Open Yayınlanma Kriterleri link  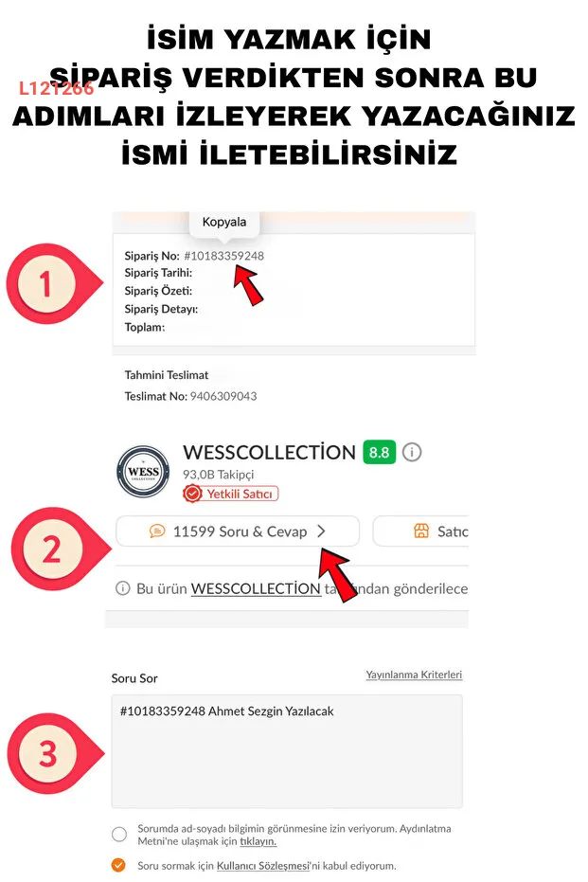point(414,675)
